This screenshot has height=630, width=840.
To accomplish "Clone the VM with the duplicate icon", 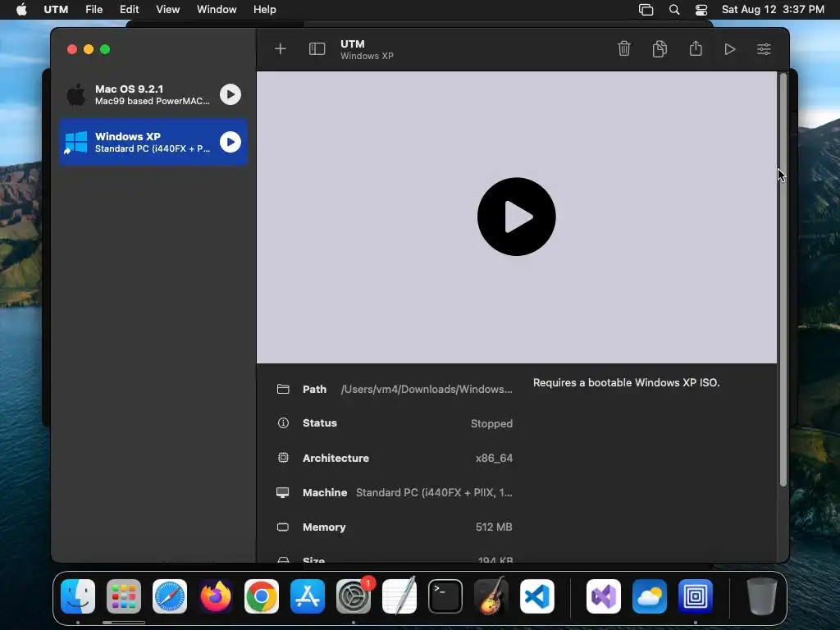I will coord(660,48).
